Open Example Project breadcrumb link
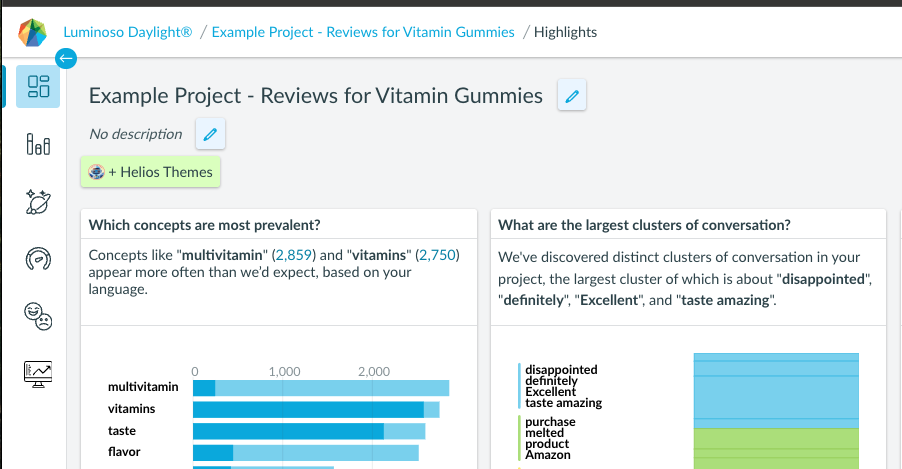This screenshot has height=469, width=902. click(x=363, y=32)
